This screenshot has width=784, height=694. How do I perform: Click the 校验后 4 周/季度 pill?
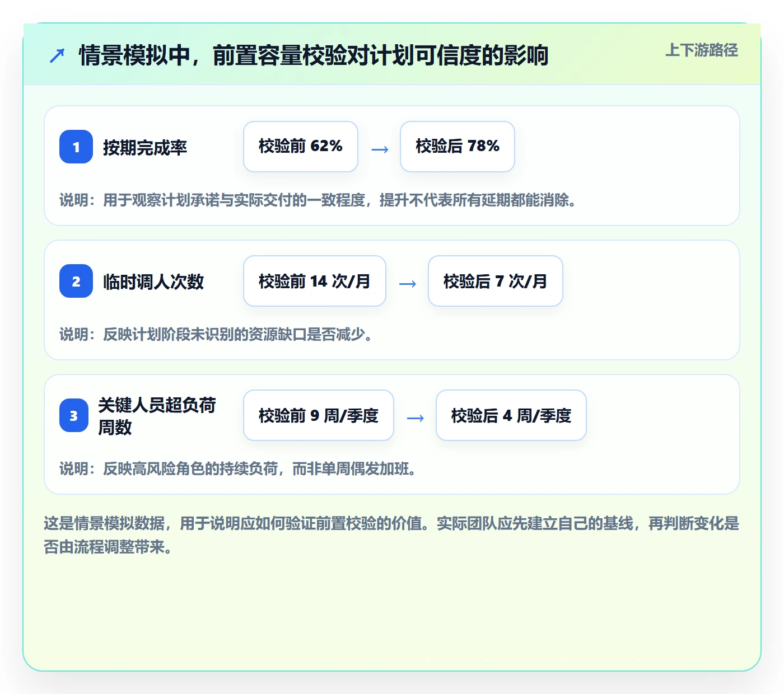511,415
